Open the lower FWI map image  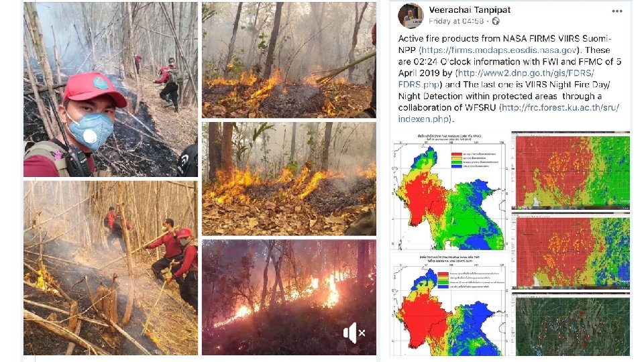[x=449, y=304]
